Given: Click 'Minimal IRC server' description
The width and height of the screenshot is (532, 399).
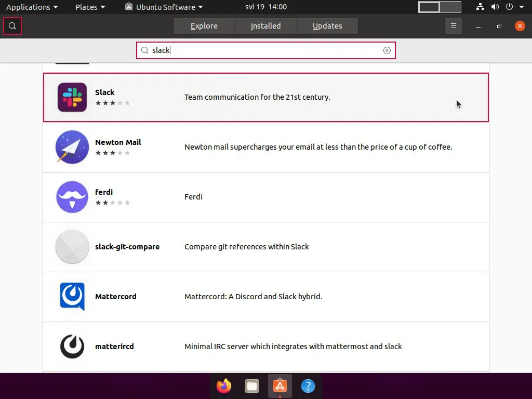Looking at the screenshot, I should pyautogui.click(x=293, y=347).
